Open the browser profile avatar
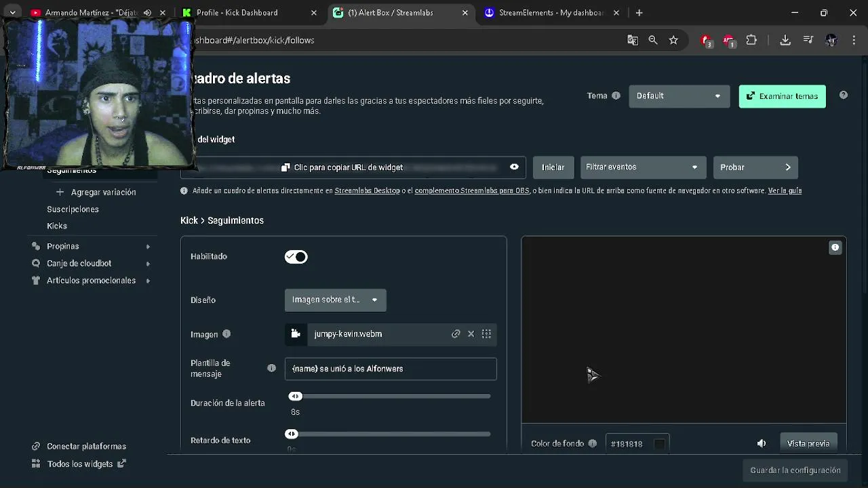The image size is (868, 488). [831, 40]
